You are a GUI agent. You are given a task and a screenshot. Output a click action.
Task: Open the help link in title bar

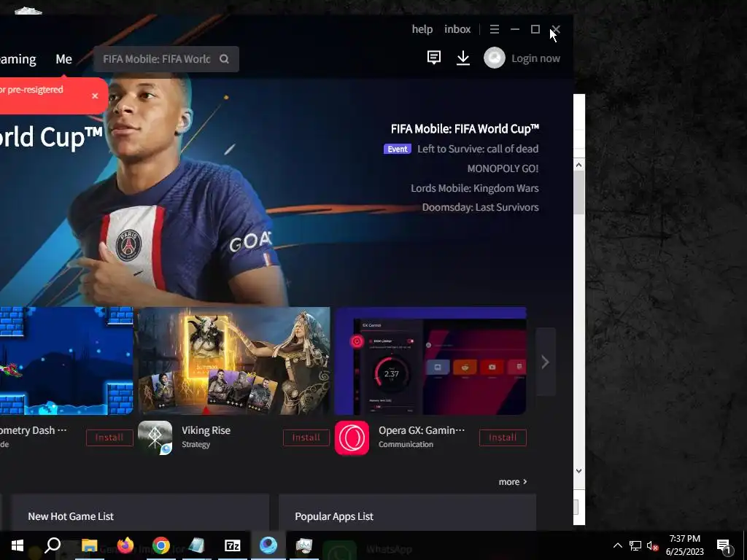coord(422,29)
